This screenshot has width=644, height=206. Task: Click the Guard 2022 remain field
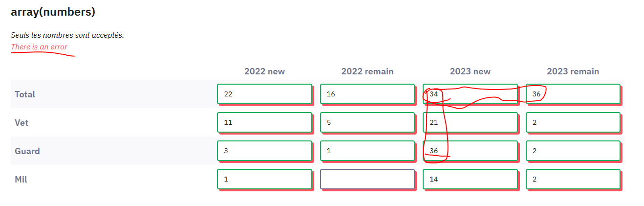point(367,151)
